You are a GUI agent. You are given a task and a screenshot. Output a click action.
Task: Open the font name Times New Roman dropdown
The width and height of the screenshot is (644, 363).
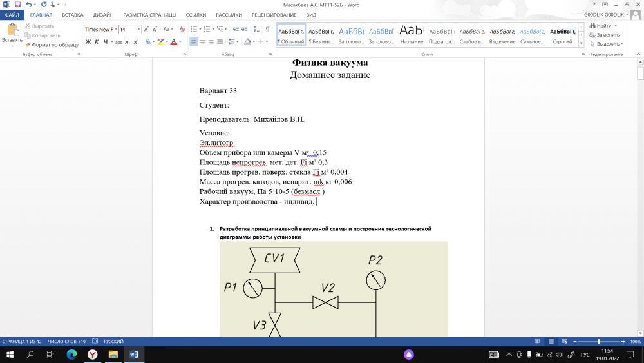[116, 29]
